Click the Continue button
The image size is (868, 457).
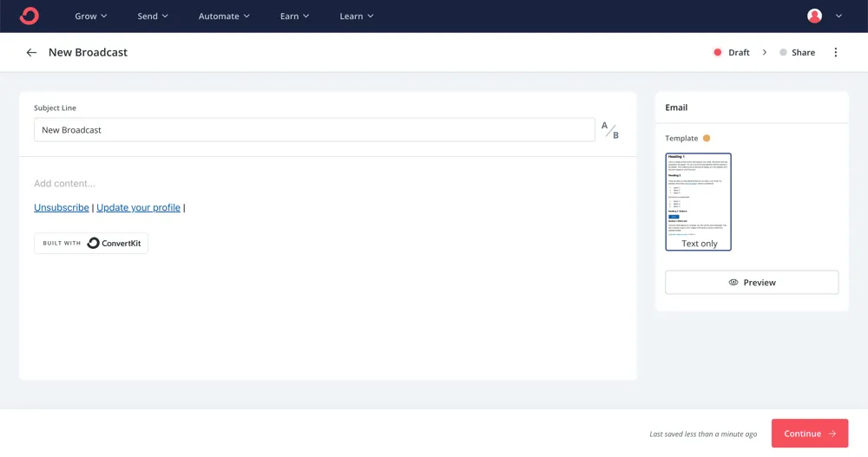tap(809, 434)
